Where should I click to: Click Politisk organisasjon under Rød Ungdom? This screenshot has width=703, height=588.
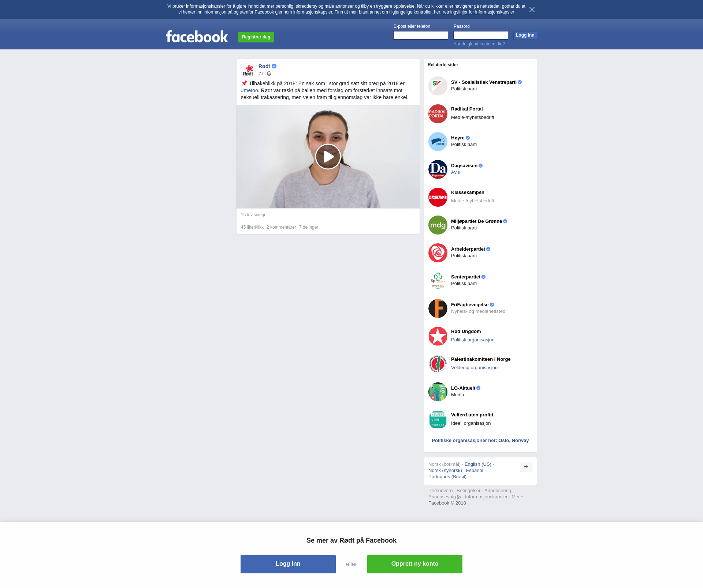[473, 340]
